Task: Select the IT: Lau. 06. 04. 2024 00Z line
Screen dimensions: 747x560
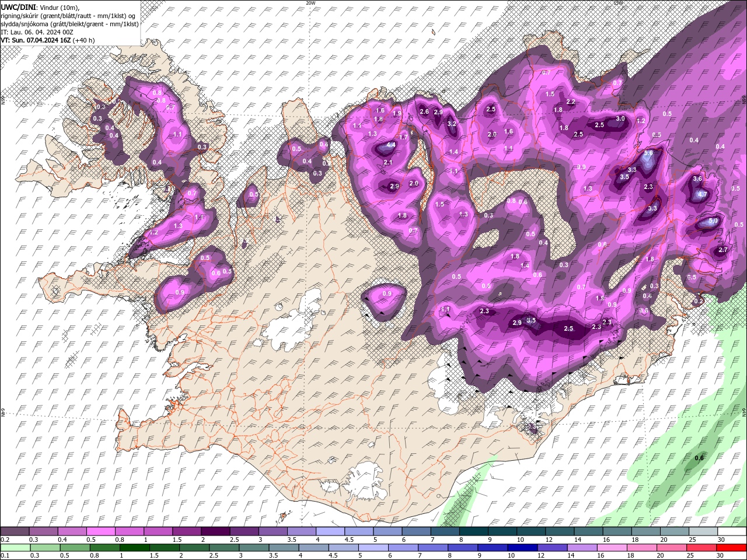Action: point(37,32)
